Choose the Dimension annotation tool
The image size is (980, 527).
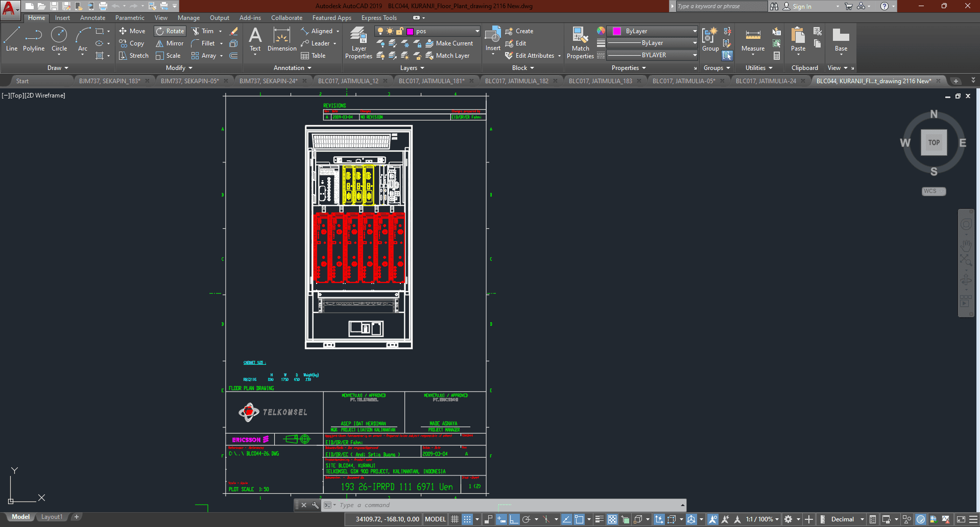tap(282, 40)
